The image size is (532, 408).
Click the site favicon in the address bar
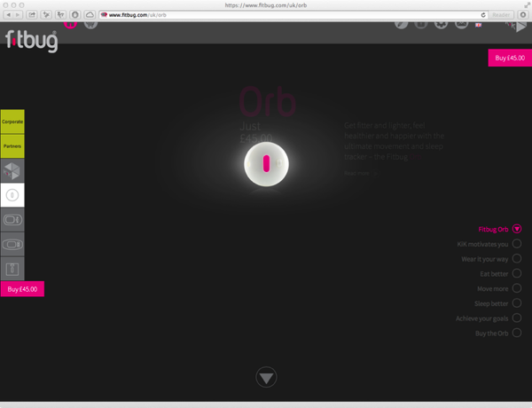(x=104, y=15)
